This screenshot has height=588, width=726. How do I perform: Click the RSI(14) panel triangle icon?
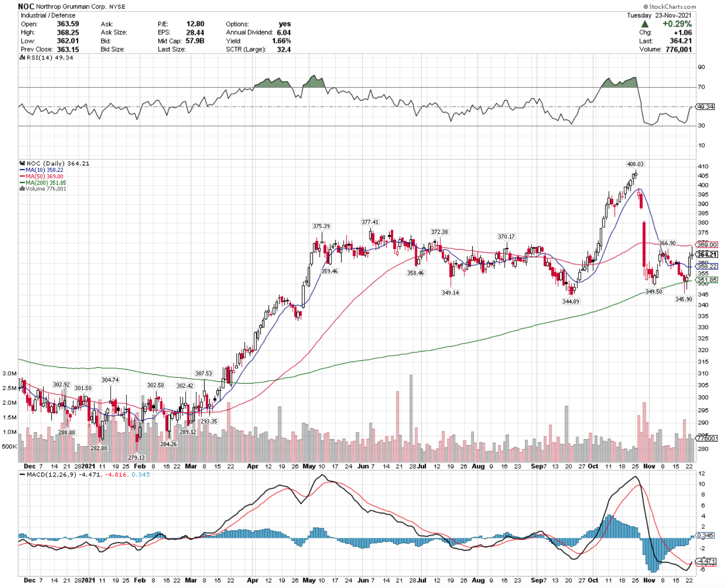coord(22,57)
